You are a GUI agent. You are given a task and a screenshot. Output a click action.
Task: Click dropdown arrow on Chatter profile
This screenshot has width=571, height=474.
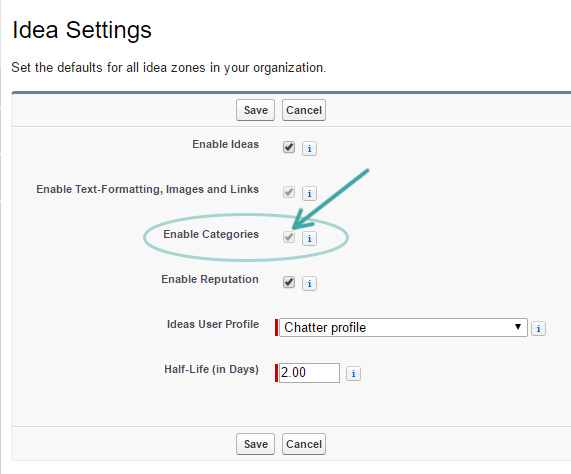[x=517, y=327]
